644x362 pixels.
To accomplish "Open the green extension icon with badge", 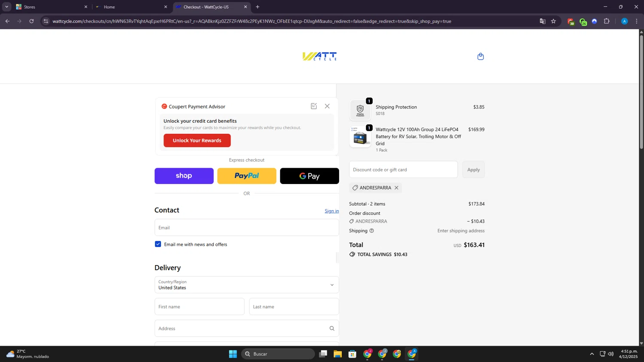I will point(583,21).
